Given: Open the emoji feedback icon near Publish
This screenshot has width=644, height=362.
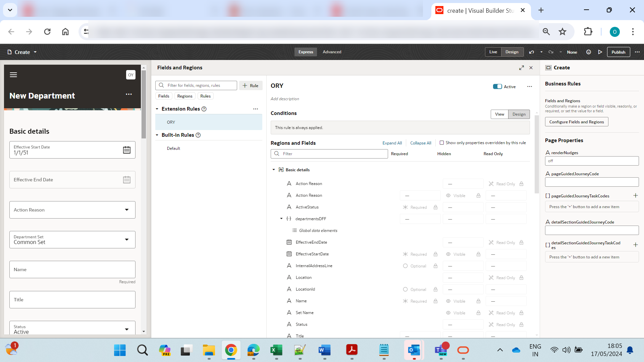Looking at the screenshot, I should click(x=588, y=52).
